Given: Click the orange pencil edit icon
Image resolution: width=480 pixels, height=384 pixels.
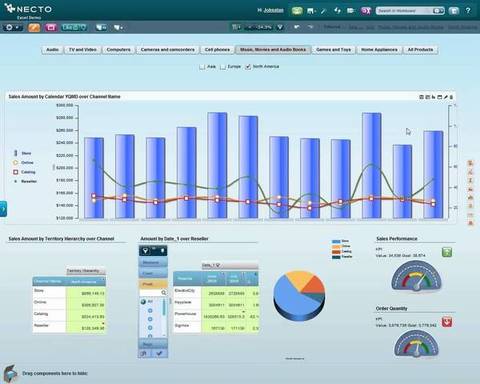Looking at the screenshot, I should 34,27.
